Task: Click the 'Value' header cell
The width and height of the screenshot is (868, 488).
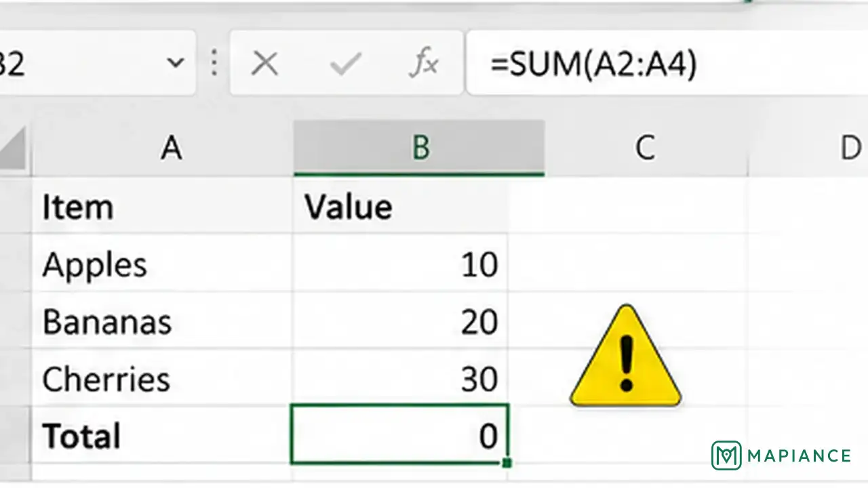Action: tap(400, 206)
